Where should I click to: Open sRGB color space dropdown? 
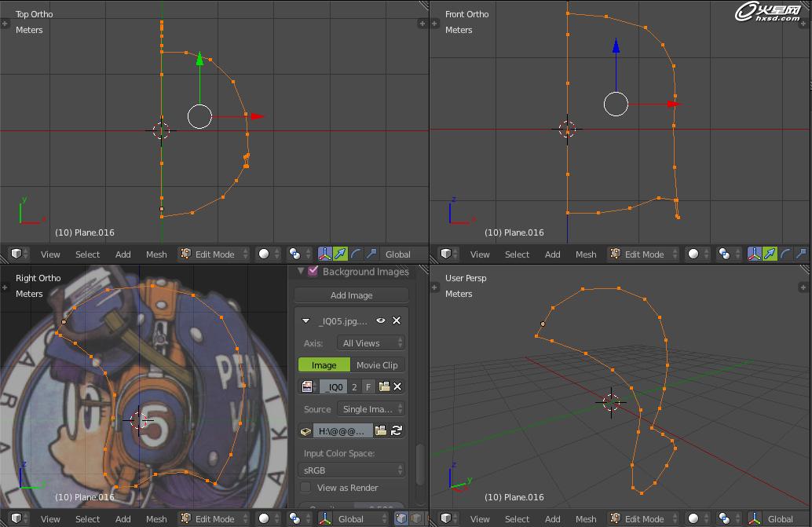click(352, 470)
